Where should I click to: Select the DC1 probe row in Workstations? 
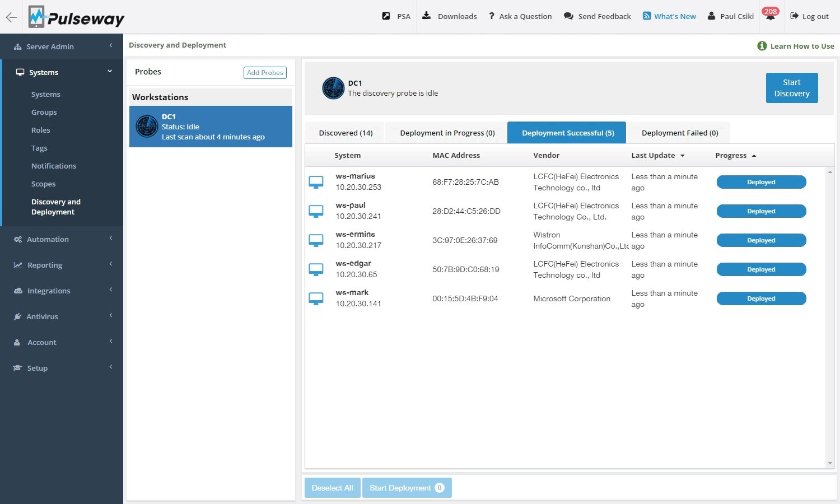211,127
